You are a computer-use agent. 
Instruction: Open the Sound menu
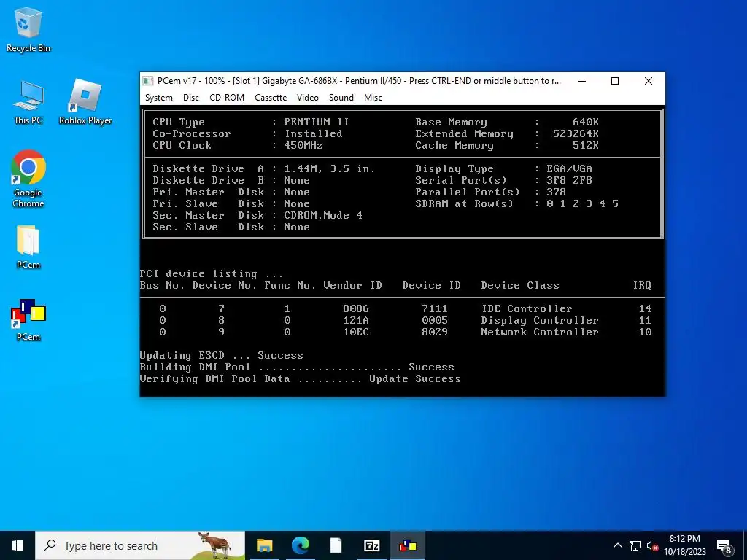click(x=341, y=98)
